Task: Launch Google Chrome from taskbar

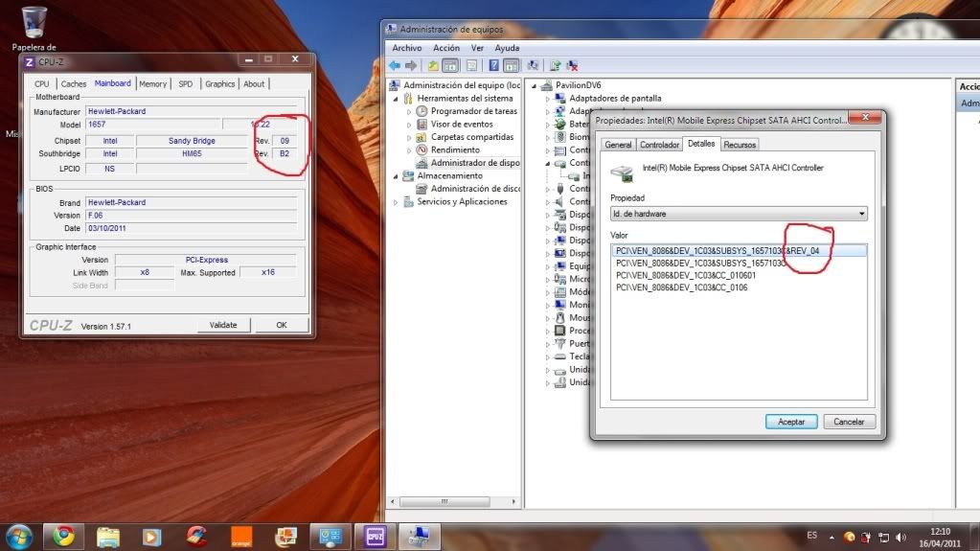Action: coord(63,537)
